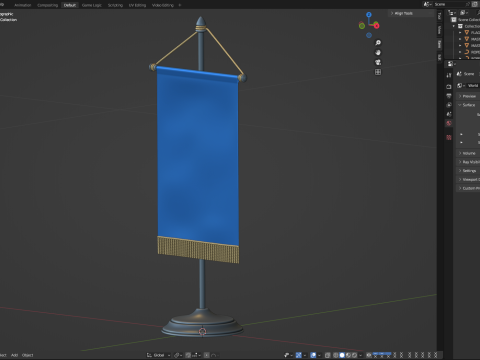Open the Render properties tab icon
480x360 pixels.
point(449,87)
